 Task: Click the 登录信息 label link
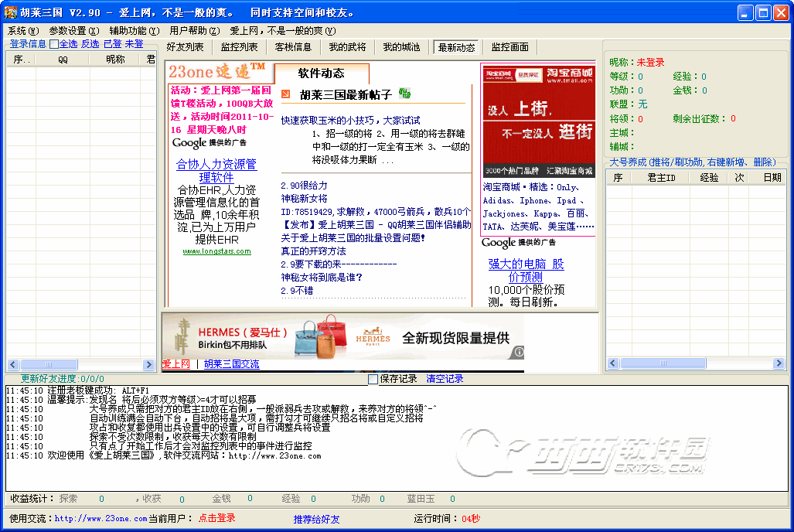coord(28,44)
